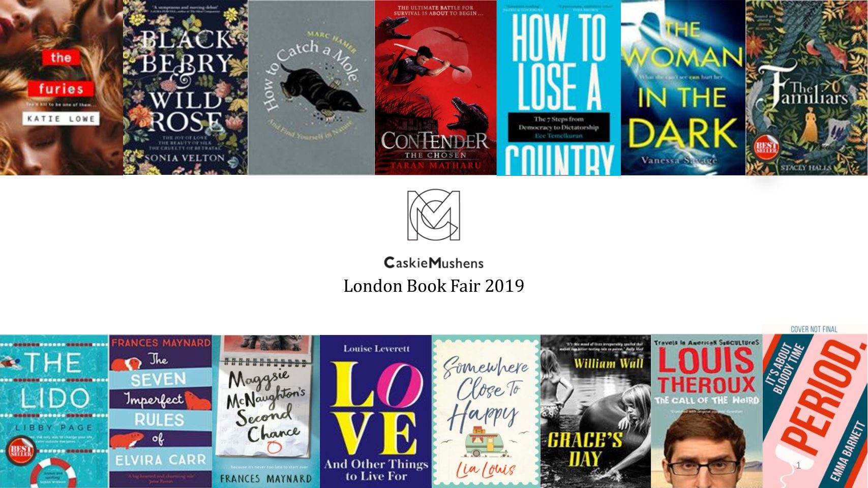Open Period by Emma Barnett cover
The height and width of the screenshot is (488, 868).
click(x=815, y=406)
